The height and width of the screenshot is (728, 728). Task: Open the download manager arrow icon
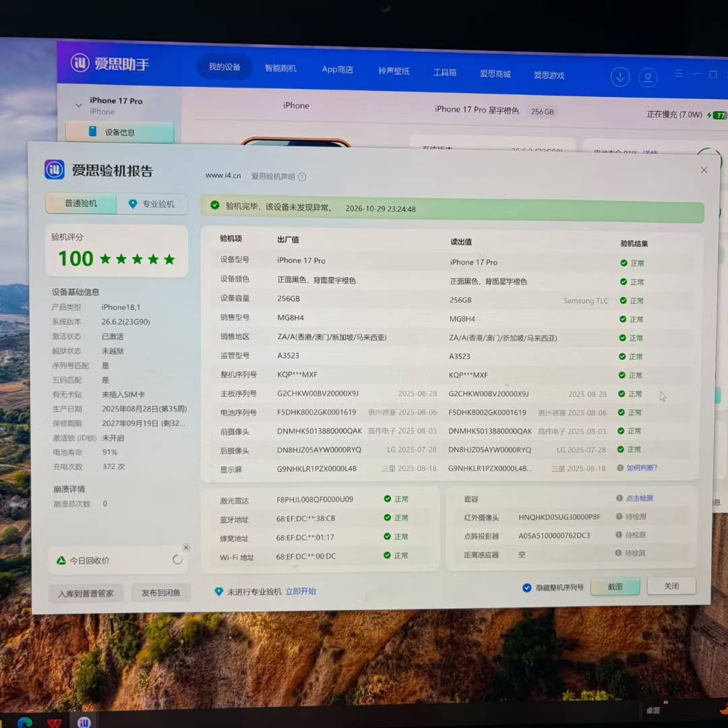[x=620, y=77]
